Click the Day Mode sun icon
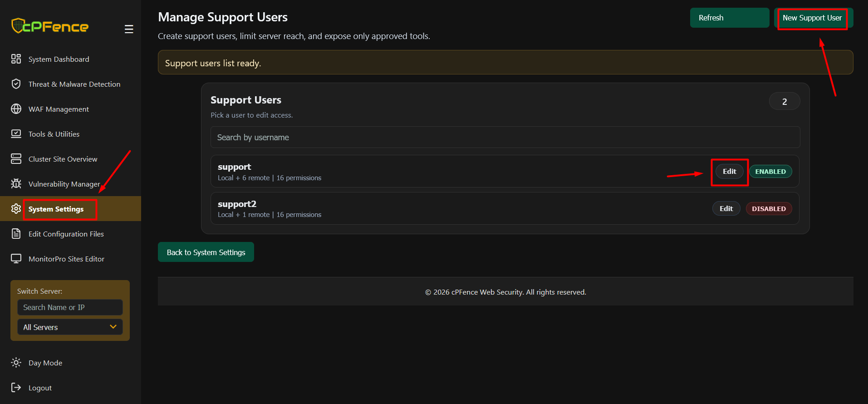Image resolution: width=868 pixels, height=404 pixels. [16, 363]
